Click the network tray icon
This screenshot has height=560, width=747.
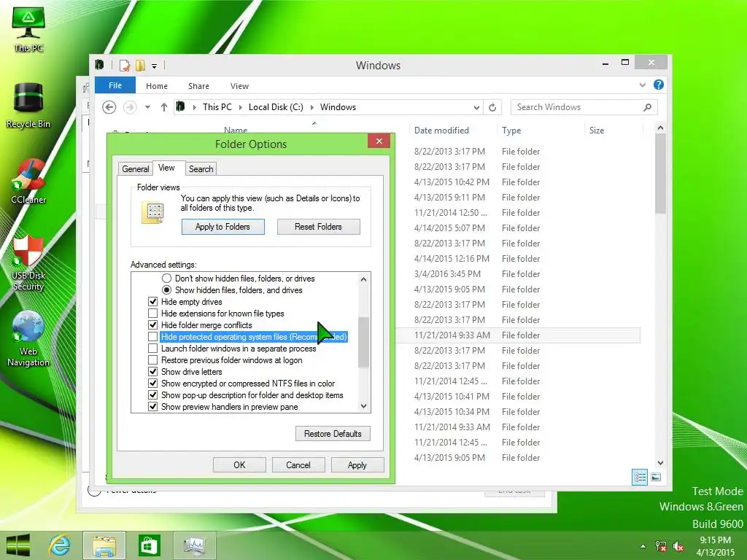click(660, 546)
